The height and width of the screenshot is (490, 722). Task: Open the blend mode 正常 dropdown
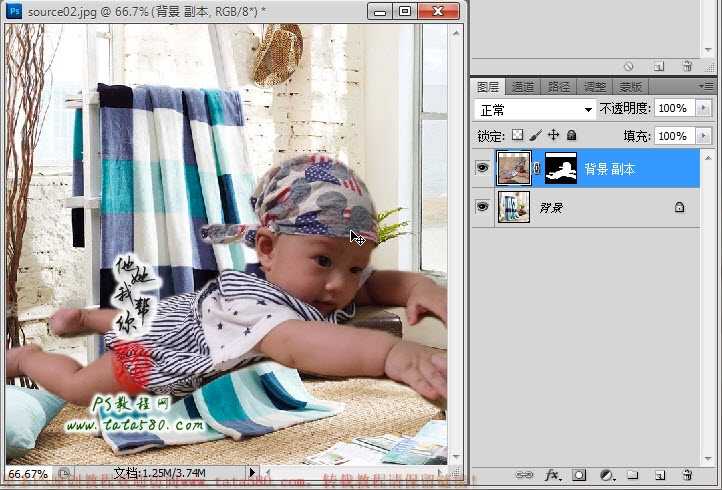pyautogui.click(x=535, y=110)
